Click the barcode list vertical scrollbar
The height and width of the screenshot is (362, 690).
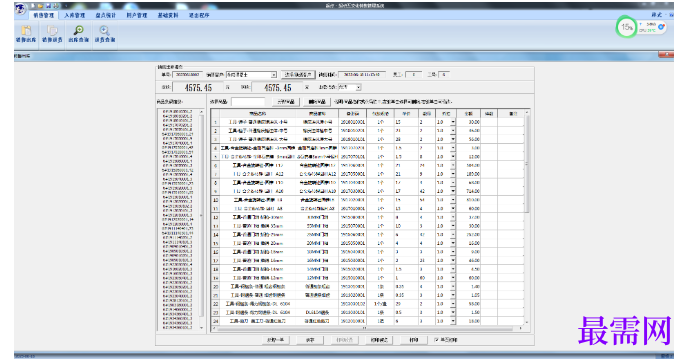click(x=202, y=219)
